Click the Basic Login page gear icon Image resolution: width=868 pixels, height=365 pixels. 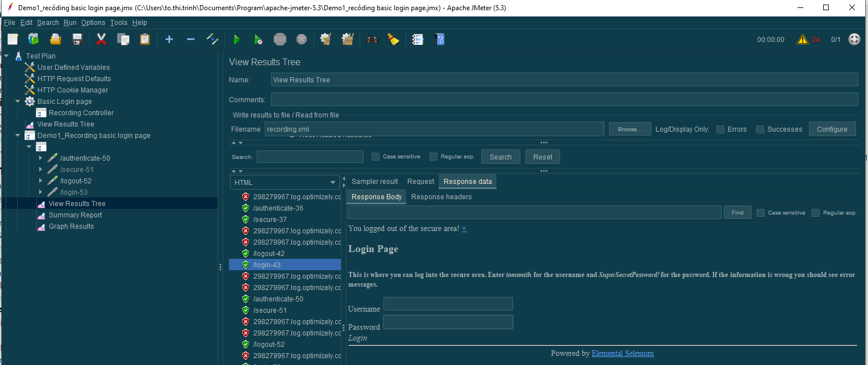coord(30,102)
